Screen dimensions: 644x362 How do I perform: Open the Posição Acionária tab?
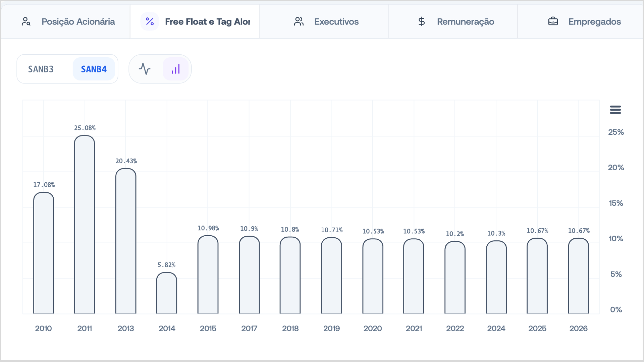click(65, 21)
